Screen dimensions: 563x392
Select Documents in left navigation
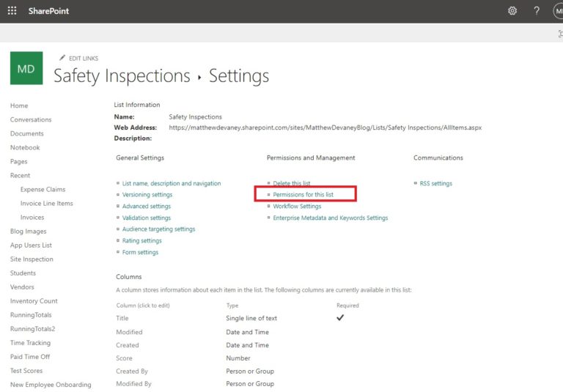pyautogui.click(x=27, y=133)
